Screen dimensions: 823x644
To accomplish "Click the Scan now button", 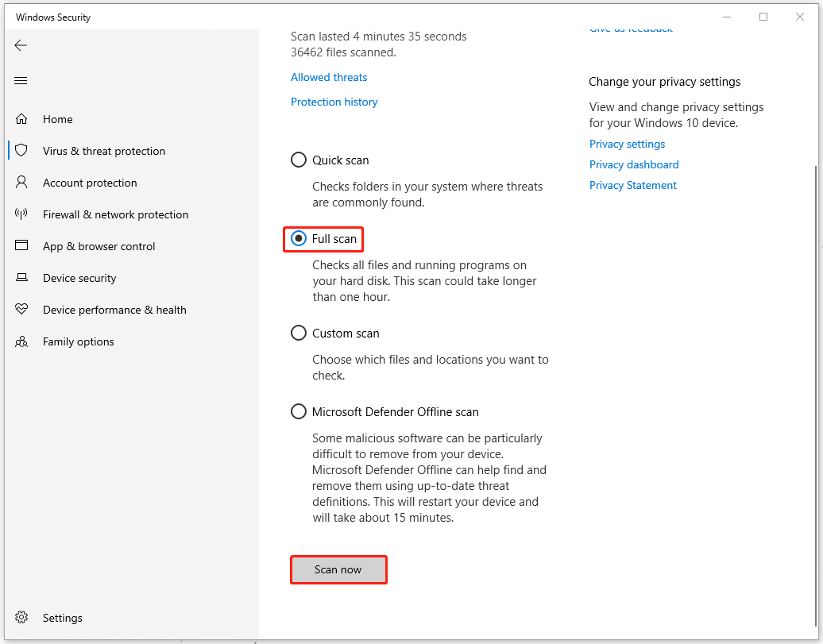I will coord(338,569).
